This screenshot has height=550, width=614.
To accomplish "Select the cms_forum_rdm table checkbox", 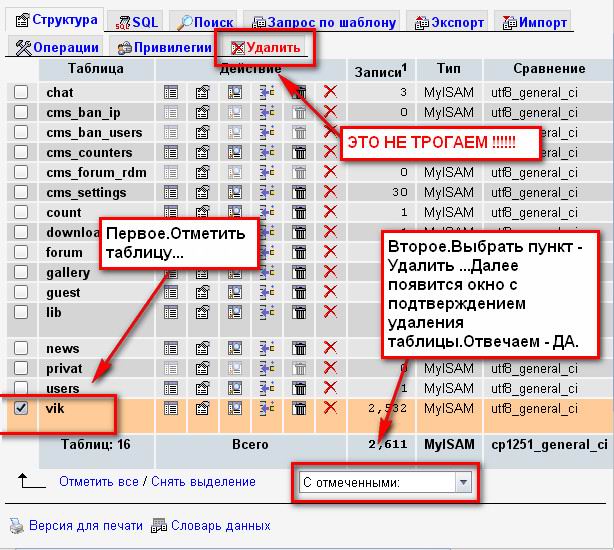I will [x=21, y=172].
